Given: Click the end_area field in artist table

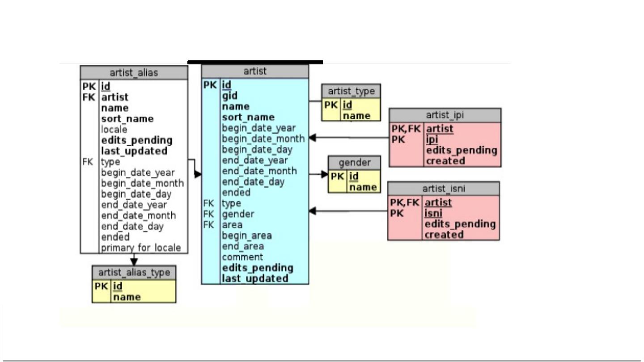Looking at the screenshot, I should pyautogui.click(x=242, y=246).
